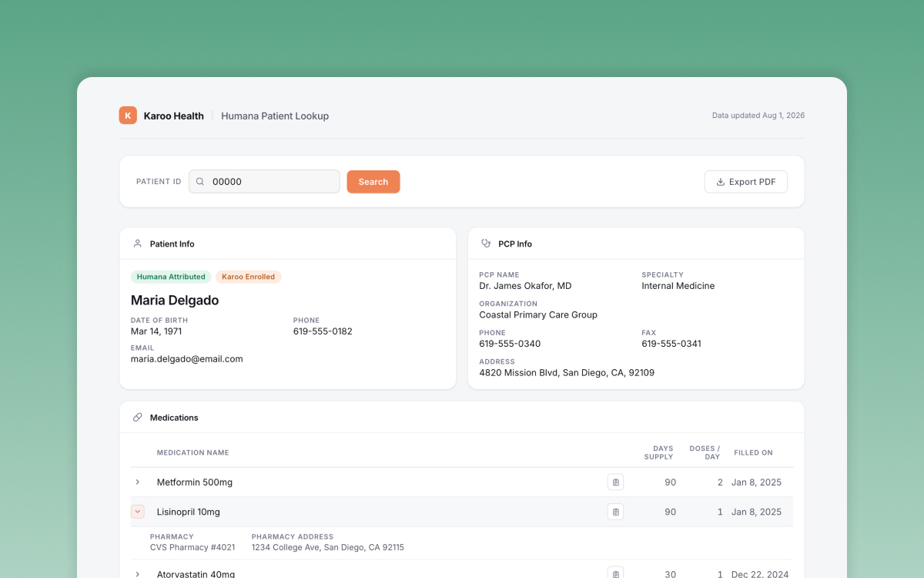Click date of birth Mar 14, 1971
The image size is (924, 578).
[x=156, y=331]
